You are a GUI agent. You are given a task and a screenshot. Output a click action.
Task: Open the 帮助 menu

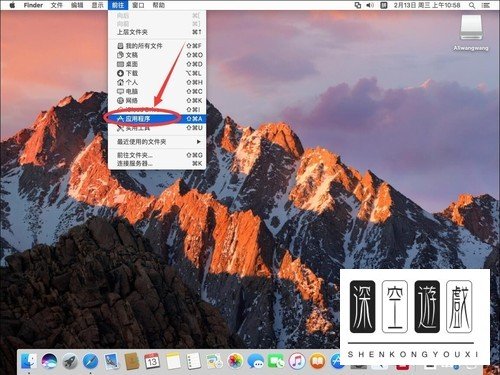159,5
